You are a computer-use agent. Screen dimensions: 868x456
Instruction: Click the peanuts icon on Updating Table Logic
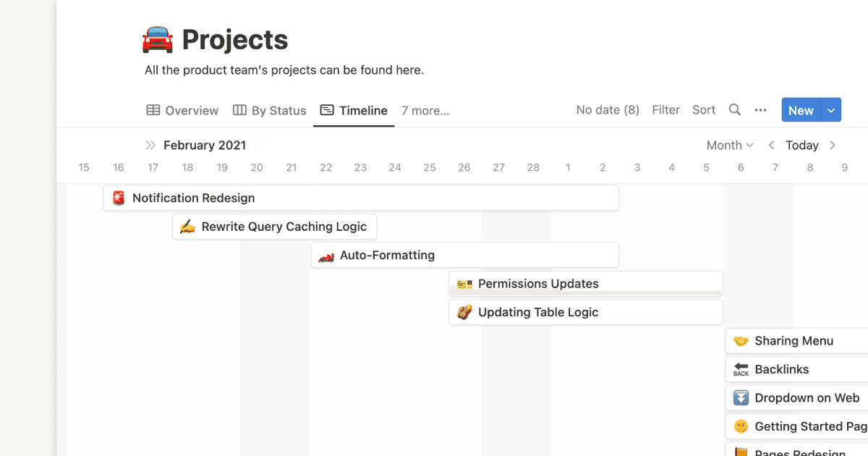pos(465,312)
